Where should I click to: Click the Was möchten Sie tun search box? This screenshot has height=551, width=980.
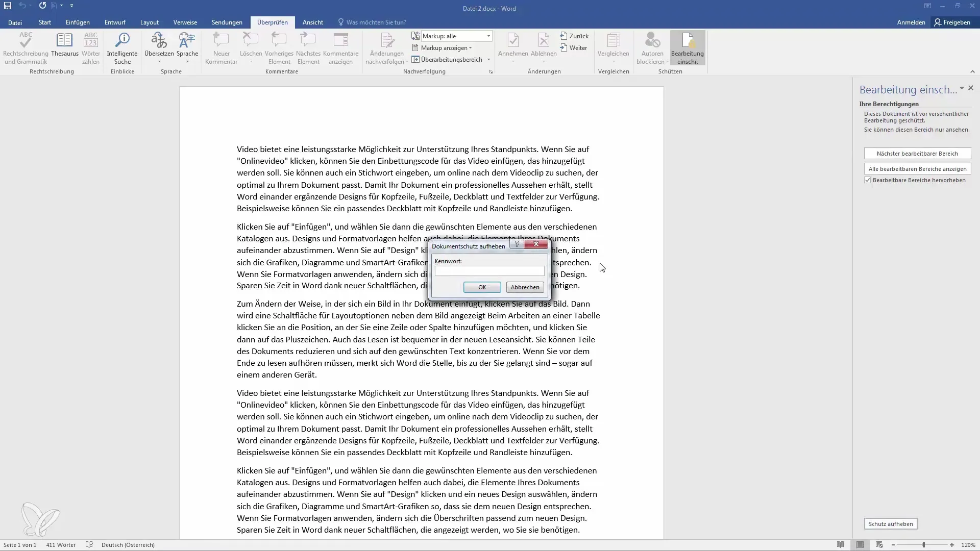[373, 22]
